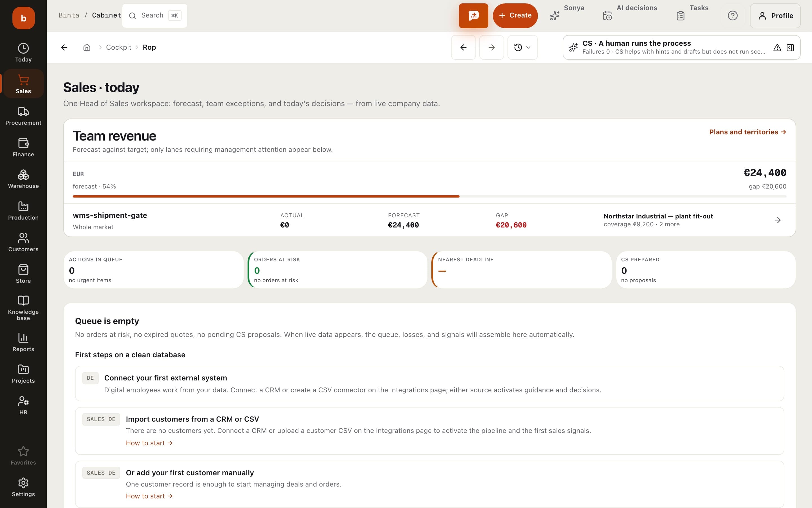Open Favorites in the sidebar
Screen dimensions: 812x508
click(23, 456)
